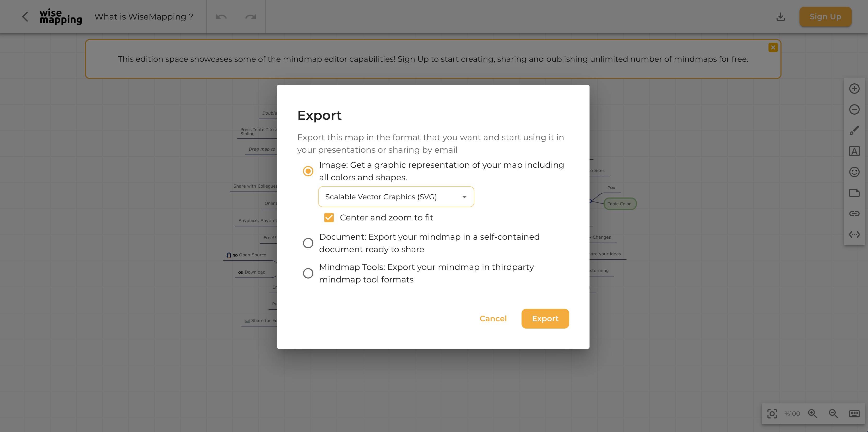Delete topic using minus circle icon
The height and width of the screenshot is (432, 868).
click(854, 109)
